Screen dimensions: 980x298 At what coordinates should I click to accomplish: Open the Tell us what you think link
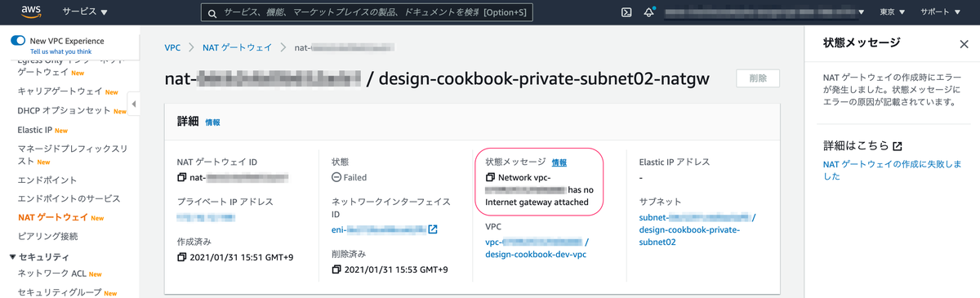click(61, 51)
